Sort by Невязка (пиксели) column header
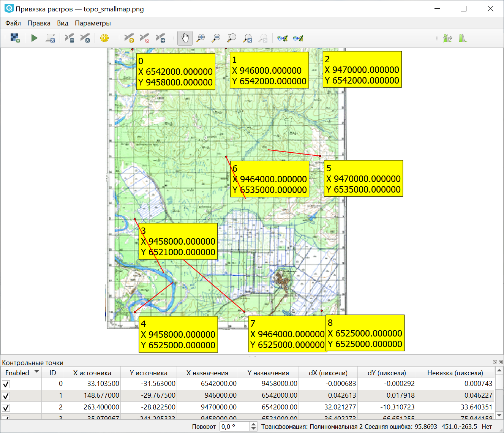This screenshot has height=433, width=504. [x=455, y=373]
